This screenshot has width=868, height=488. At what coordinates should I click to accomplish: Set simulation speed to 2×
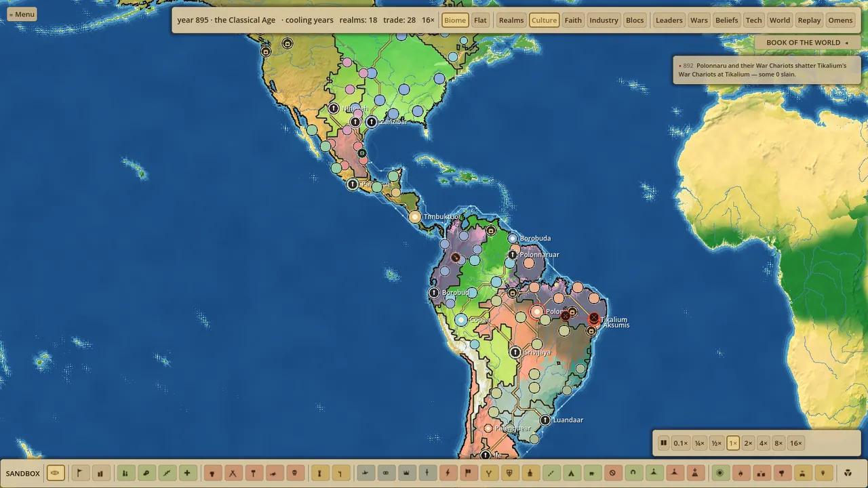748,443
